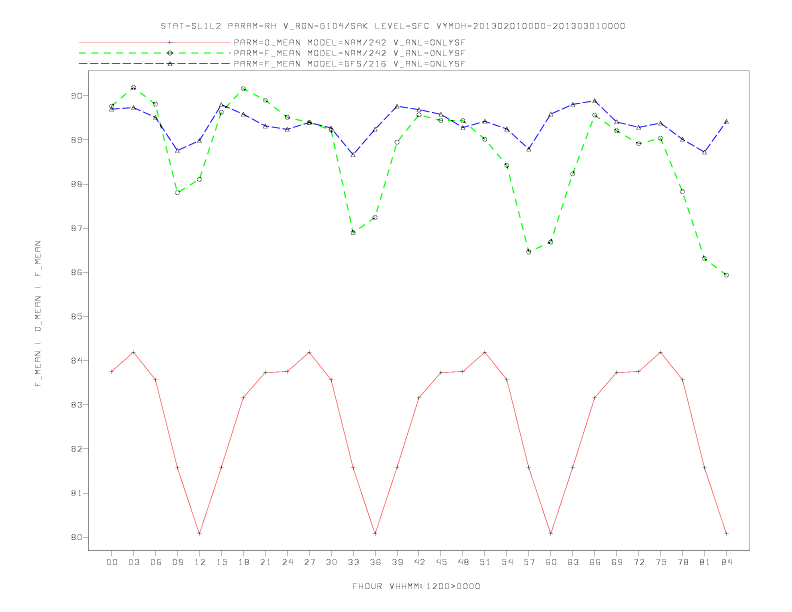Click the green dashed line sample in legend

coord(155,53)
